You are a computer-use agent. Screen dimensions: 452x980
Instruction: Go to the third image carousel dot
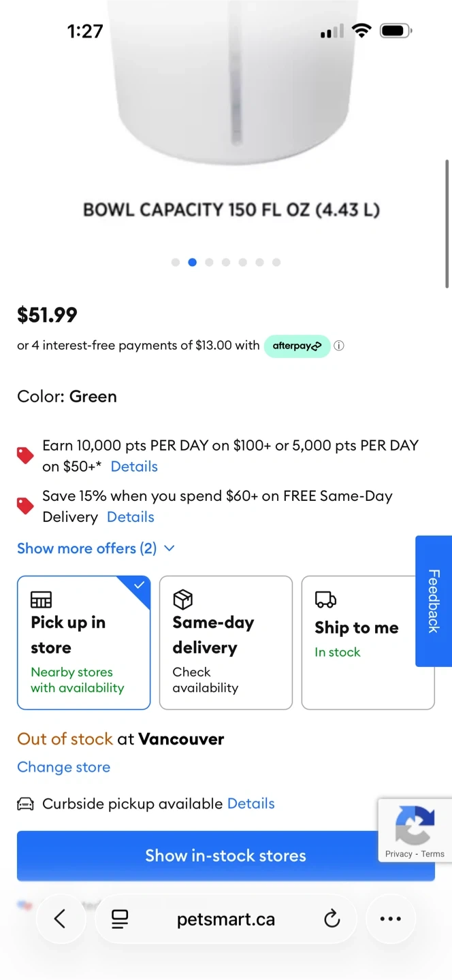tap(209, 262)
